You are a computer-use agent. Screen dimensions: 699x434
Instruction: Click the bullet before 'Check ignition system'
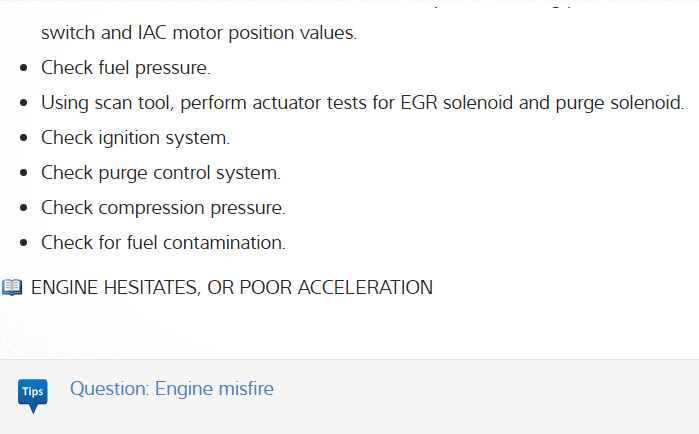pyautogui.click(x=24, y=138)
